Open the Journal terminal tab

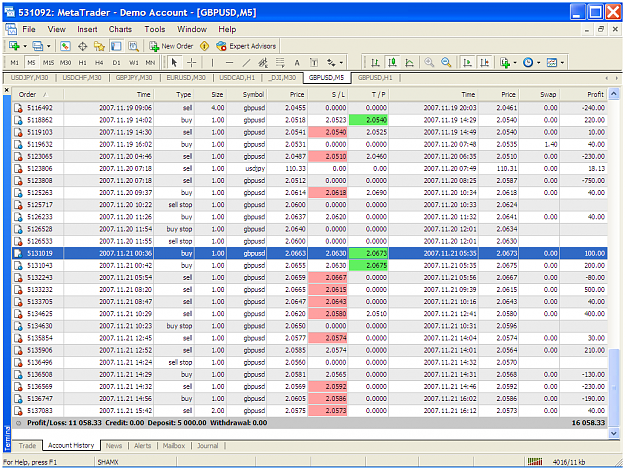click(x=208, y=446)
